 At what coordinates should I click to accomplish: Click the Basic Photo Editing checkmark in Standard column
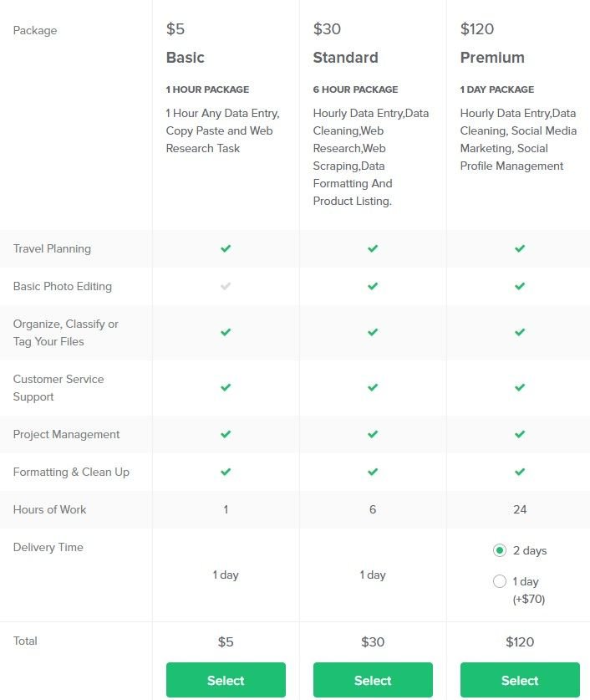(373, 286)
